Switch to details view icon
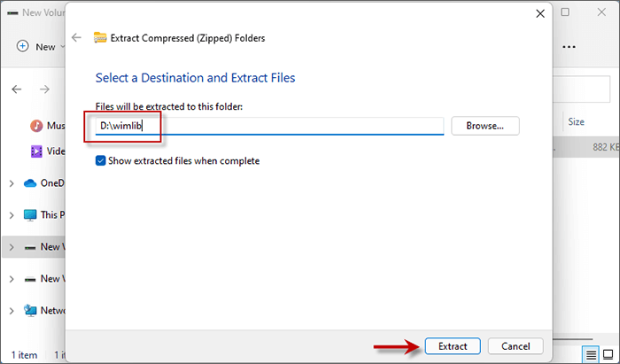 coord(590,354)
